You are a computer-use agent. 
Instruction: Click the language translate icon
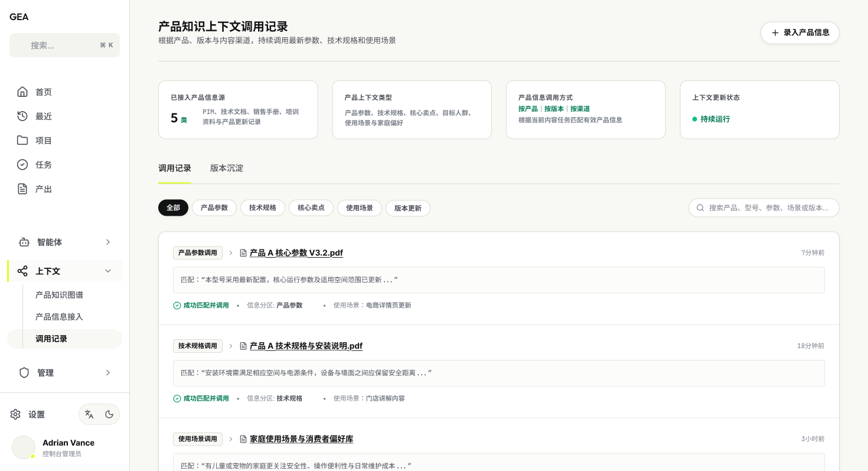(x=89, y=414)
